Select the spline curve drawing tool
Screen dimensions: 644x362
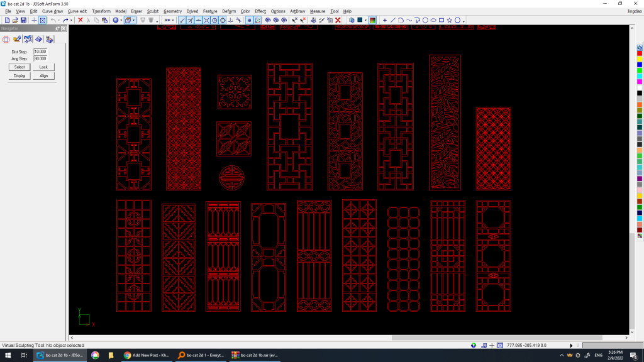point(409,20)
